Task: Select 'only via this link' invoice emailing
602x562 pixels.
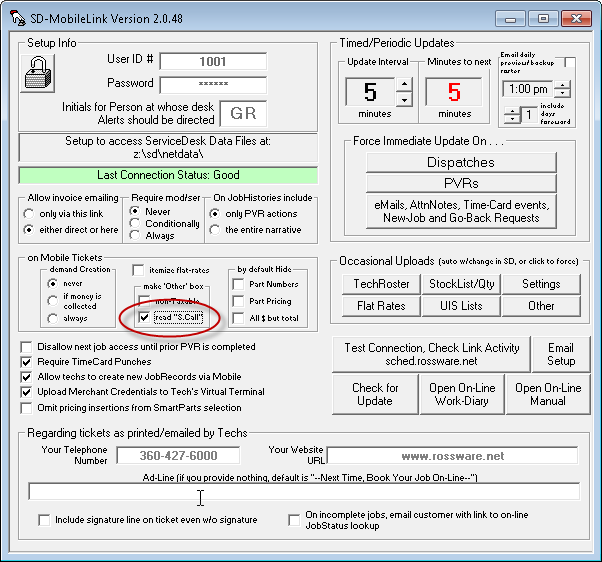Action: click(x=31, y=213)
